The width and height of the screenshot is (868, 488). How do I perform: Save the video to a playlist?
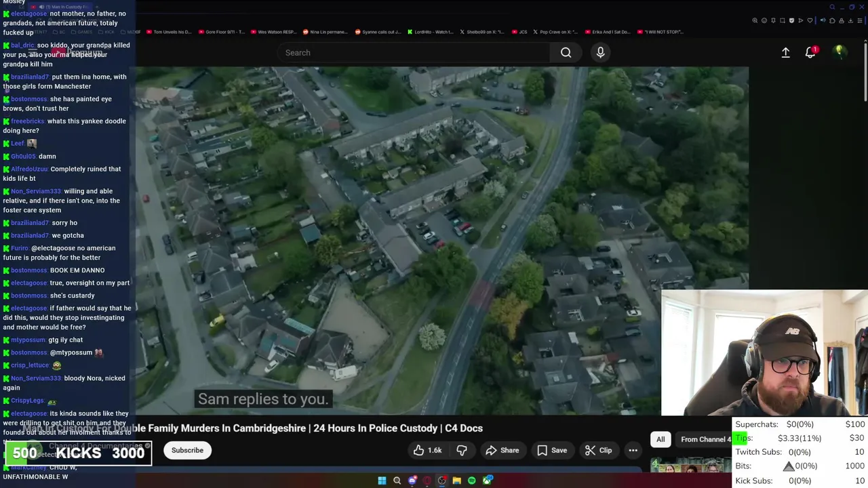552,450
